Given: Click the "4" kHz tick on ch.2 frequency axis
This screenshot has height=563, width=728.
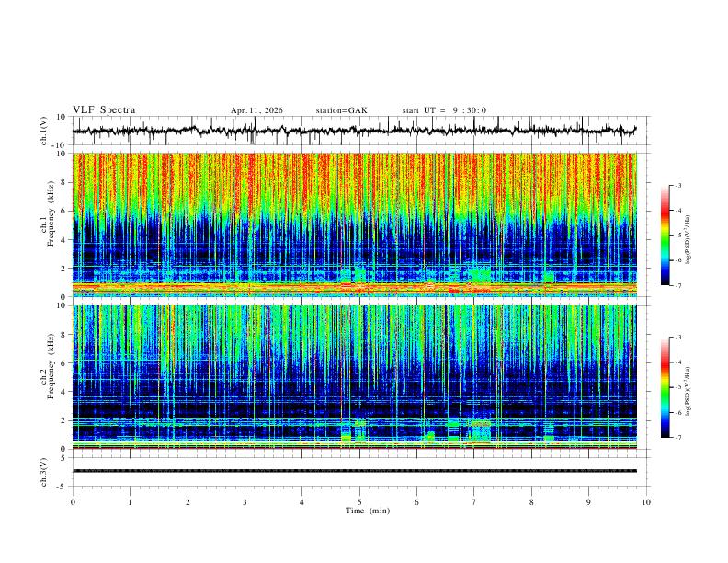Looking at the screenshot, I should pyautogui.click(x=64, y=392).
